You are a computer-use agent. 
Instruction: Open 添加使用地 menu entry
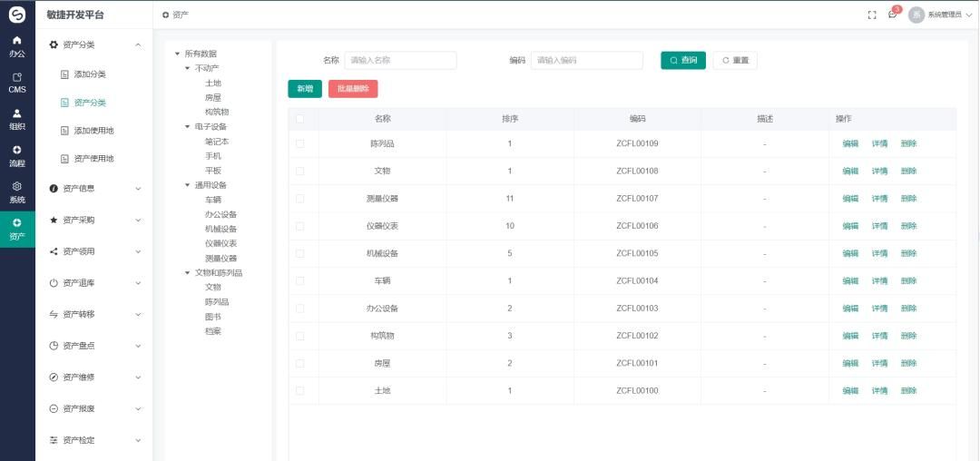click(x=93, y=131)
